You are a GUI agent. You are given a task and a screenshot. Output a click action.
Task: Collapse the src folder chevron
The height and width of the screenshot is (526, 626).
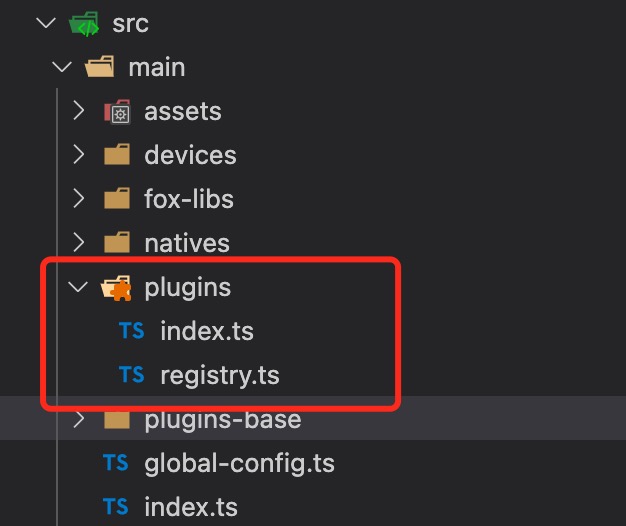point(45,24)
